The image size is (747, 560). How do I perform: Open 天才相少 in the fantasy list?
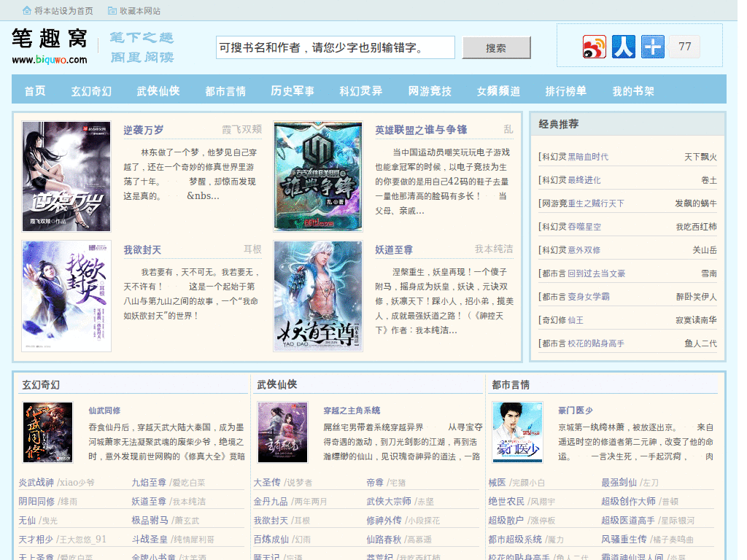click(x=36, y=539)
